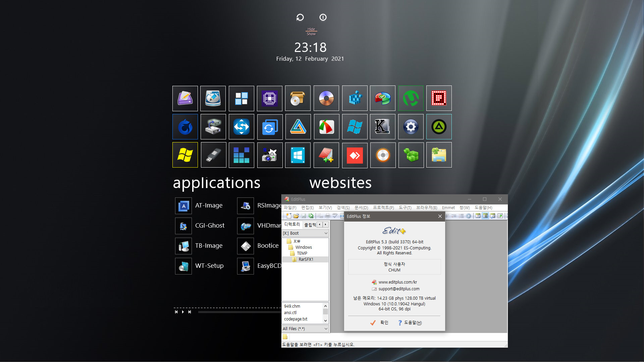Click the right tab-scroll arrow in sidebar
The image size is (644, 362).
pos(325,224)
